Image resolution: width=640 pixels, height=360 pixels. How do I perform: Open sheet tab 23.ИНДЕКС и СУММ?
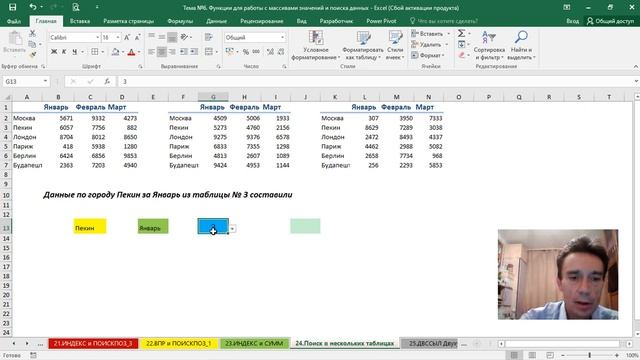(254, 343)
